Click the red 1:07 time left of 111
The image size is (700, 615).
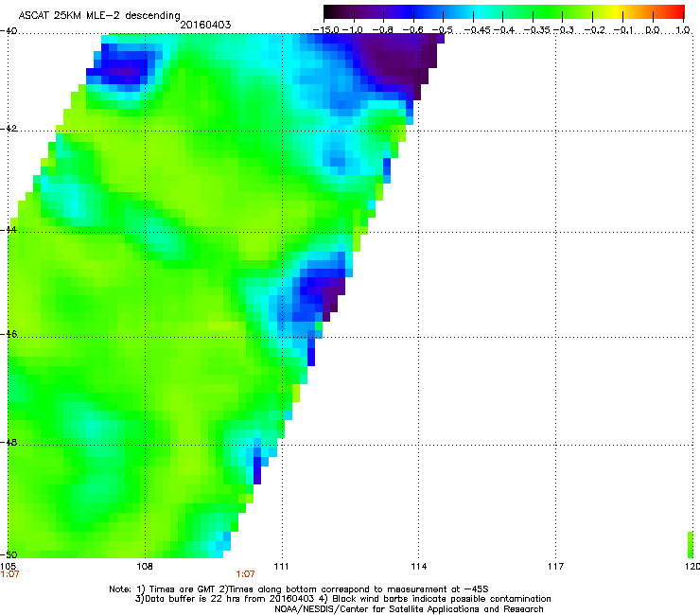(x=246, y=574)
